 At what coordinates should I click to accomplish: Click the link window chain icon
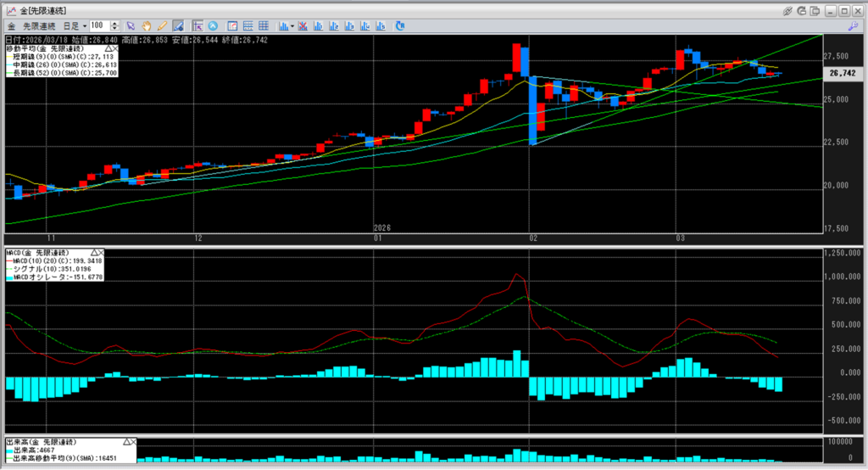coord(787,10)
